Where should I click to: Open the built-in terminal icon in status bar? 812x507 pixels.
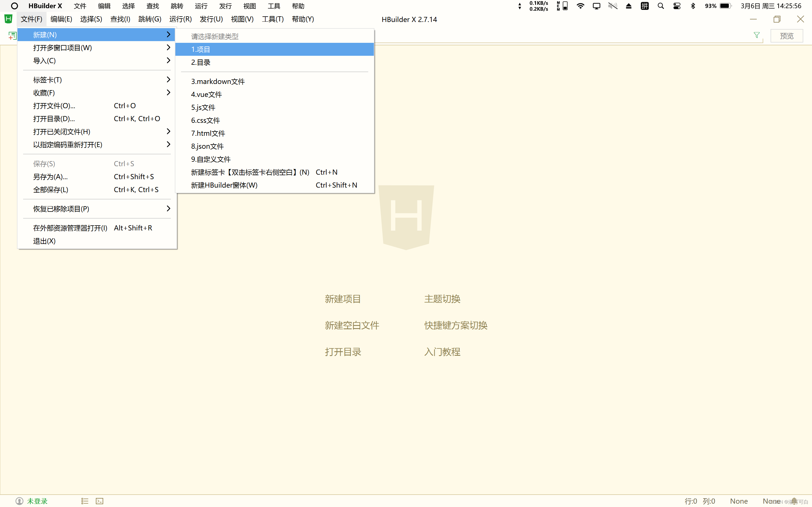pos(99,501)
